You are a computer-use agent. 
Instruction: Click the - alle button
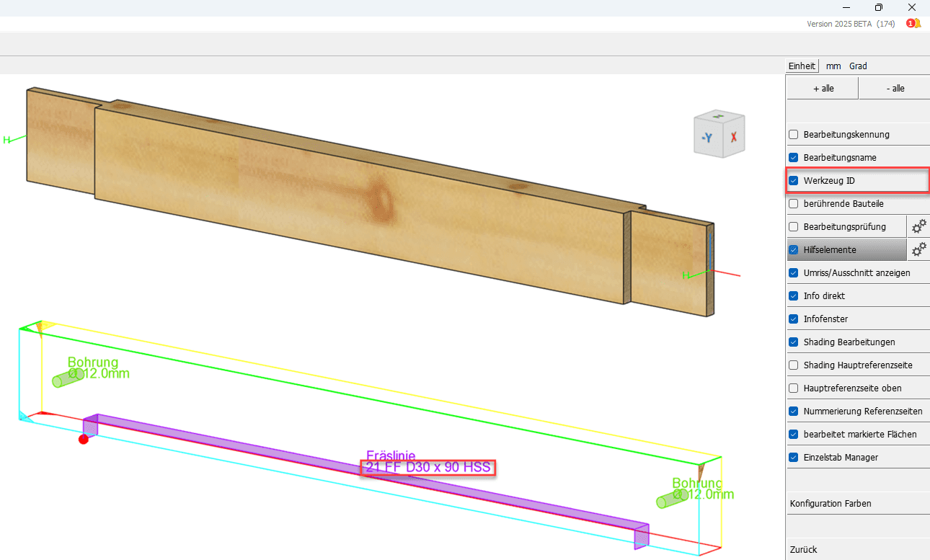pos(894,87)
